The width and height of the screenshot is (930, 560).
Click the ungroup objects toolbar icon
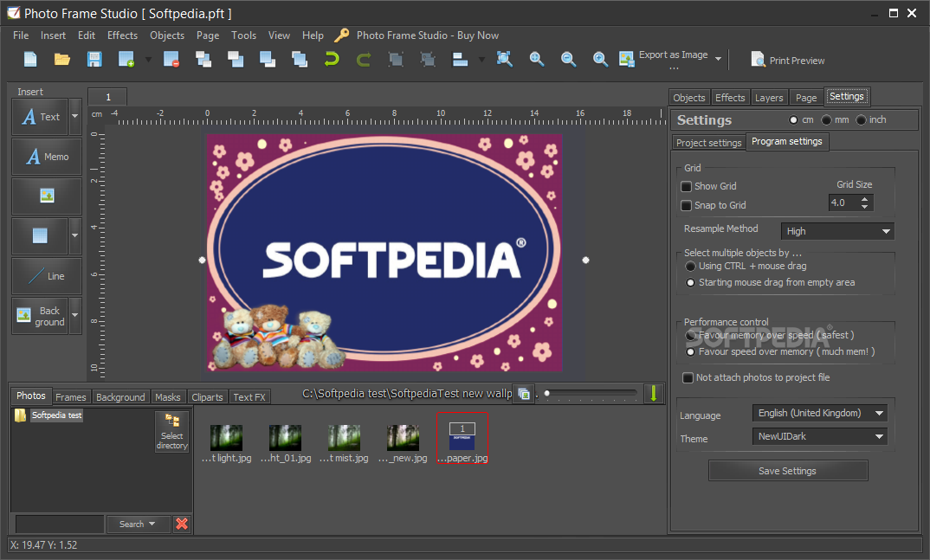pos(428,59)
